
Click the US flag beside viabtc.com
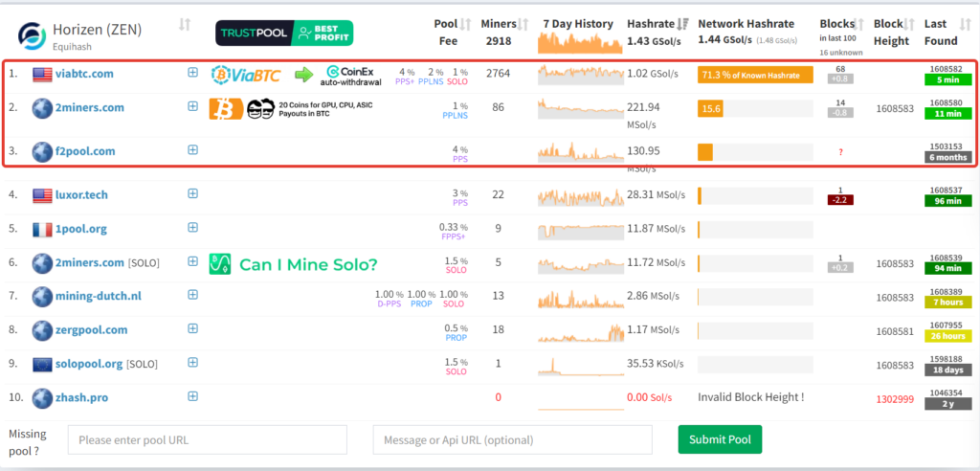click(42, 74)
